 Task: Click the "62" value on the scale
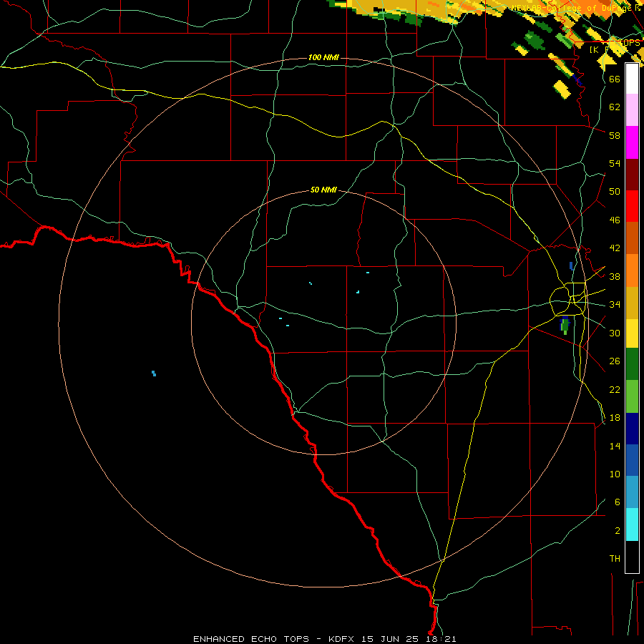(615, 107)
